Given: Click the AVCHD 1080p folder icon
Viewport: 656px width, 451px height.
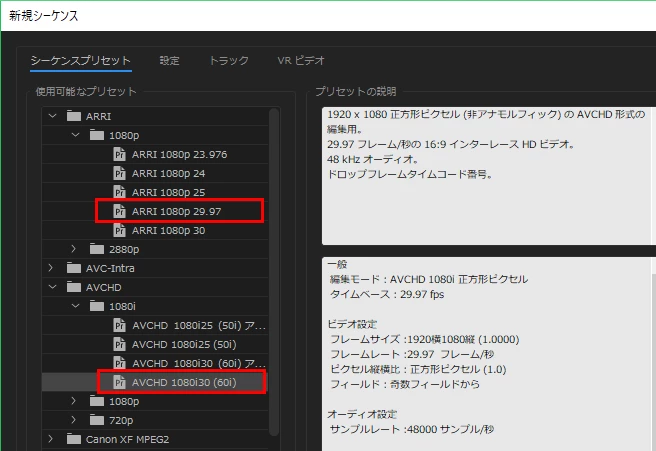Looking at the screenshot, I should tap(97, 401).
